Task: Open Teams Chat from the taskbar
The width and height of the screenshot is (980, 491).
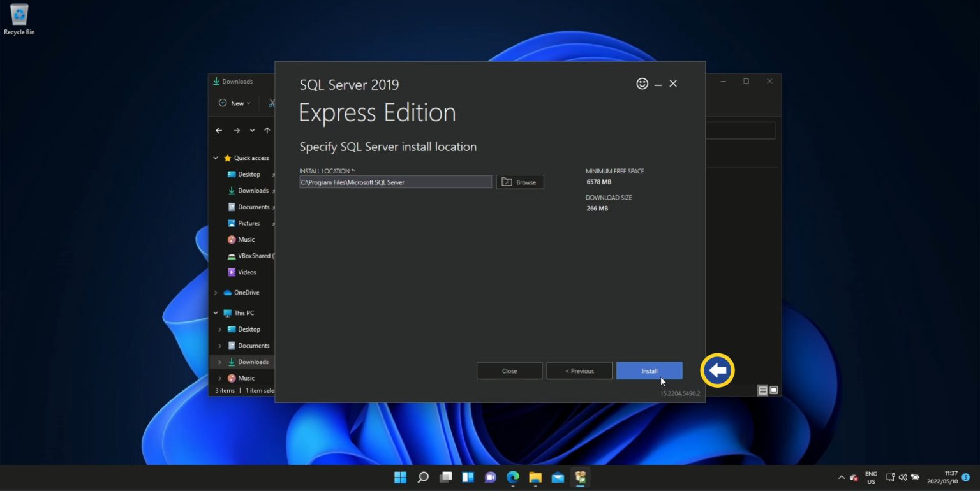Action: point(490,477)
